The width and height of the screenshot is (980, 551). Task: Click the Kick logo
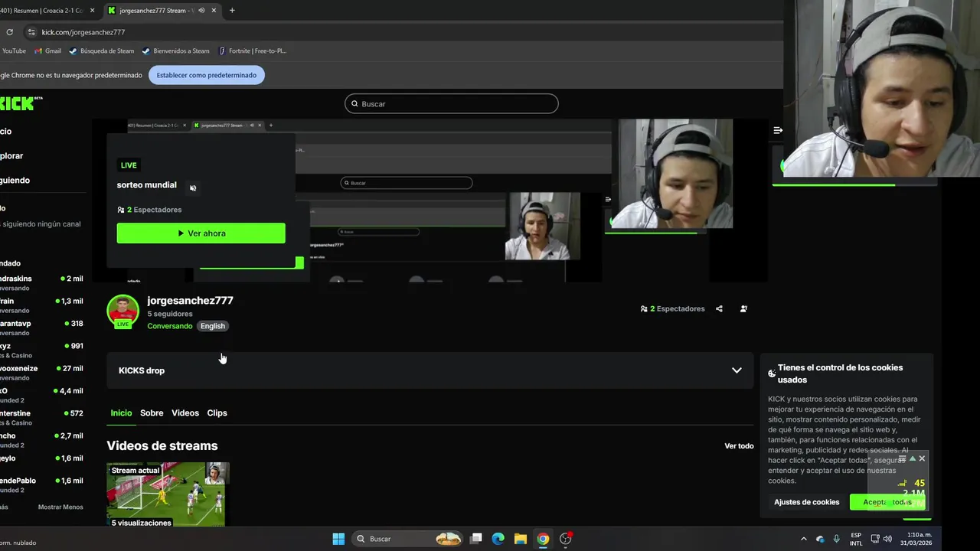pos(21,103)
